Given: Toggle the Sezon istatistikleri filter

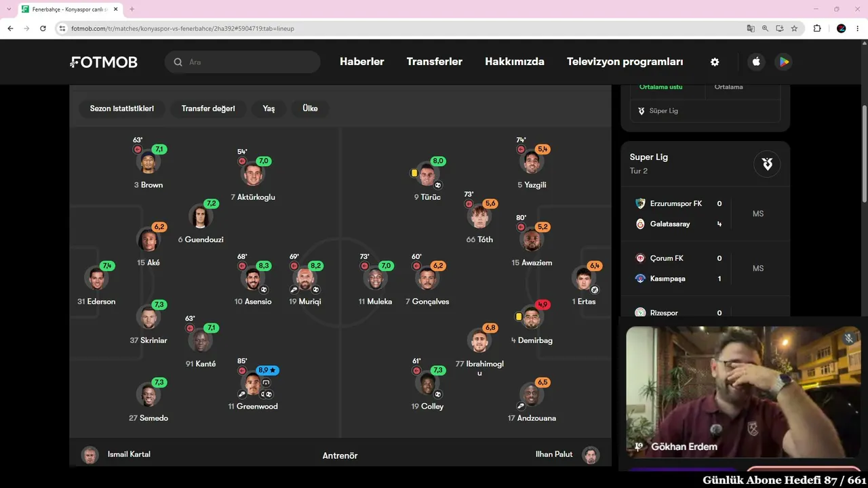Looking at the screenshot, I should pyautogui.click(x=122, y=108).
